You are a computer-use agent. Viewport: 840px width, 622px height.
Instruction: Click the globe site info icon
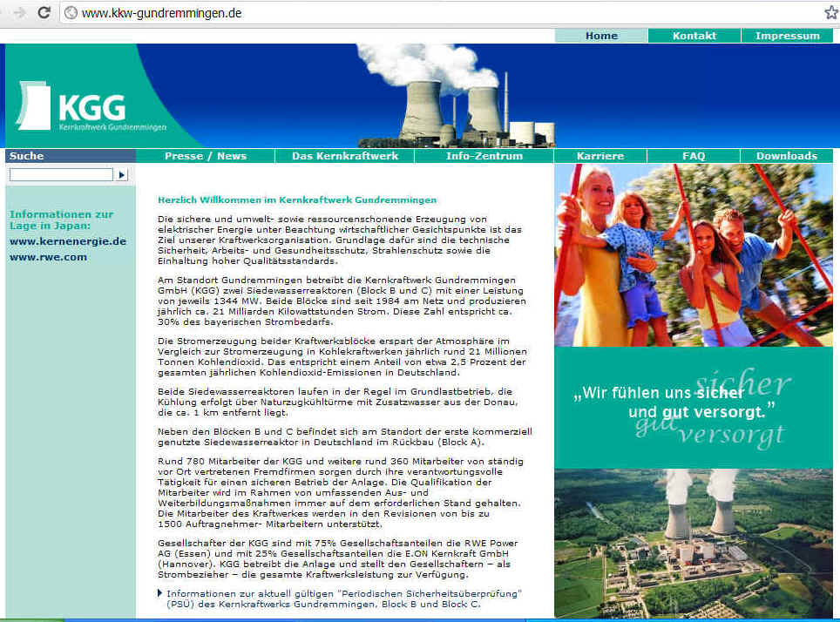[x=71, y=13]
